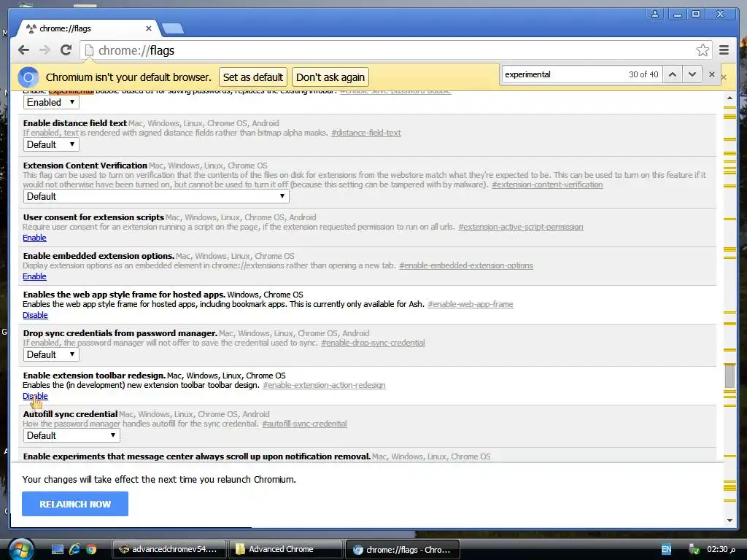Click the page scrollbar thumb

[x=729, y=376]
